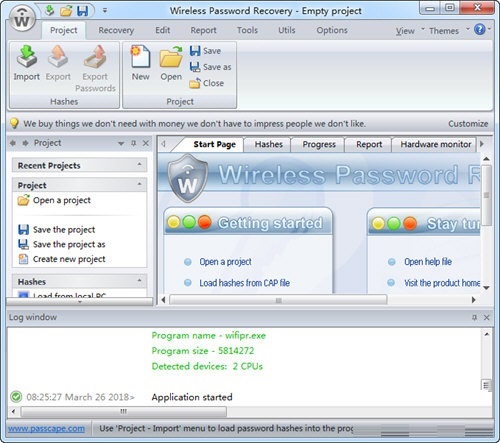The image size is (500, 443).
Task: Click forward arrow in Project panel header
Action: coord(25,143)
